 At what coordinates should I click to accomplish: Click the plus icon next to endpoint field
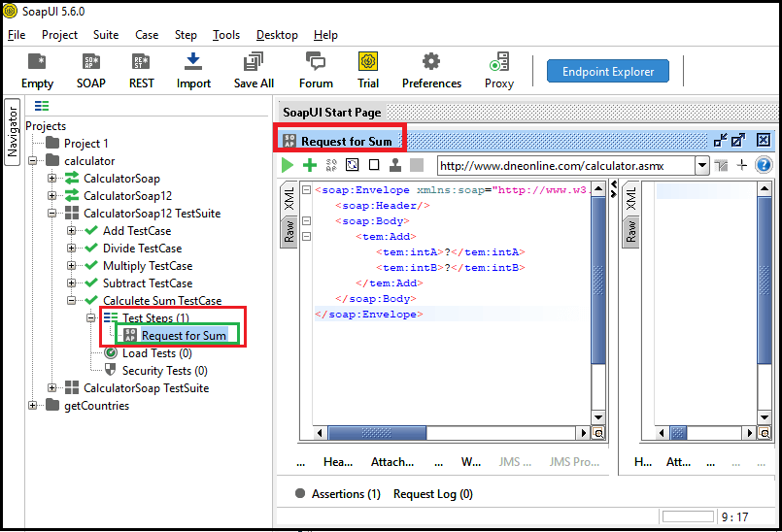741,165
